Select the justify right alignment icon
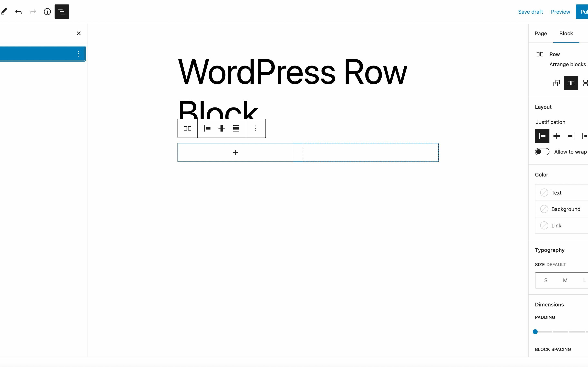The width and height of the screenshot is (588, 367). click(571, 136)
